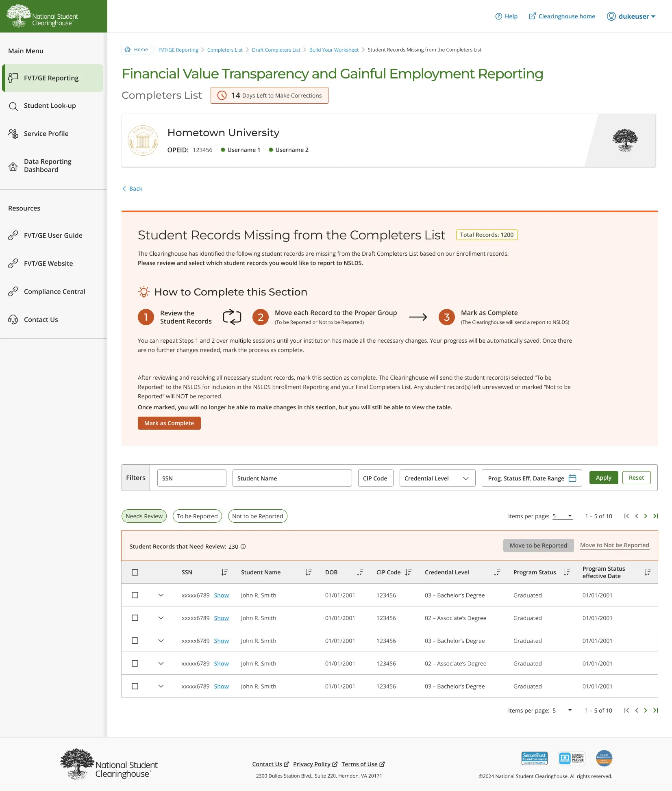Go to last page using bottom pagination

pyautogui.click(x=655, y=710)
